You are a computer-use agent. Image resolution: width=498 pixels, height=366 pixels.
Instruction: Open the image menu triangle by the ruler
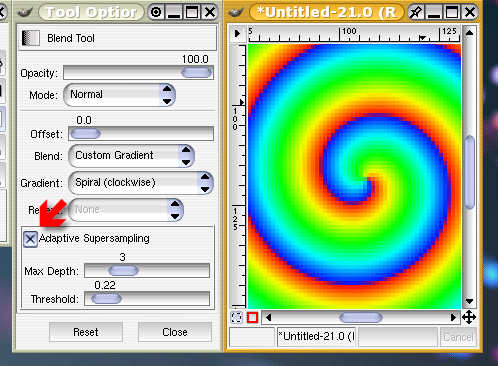click(x=237, y=33)
